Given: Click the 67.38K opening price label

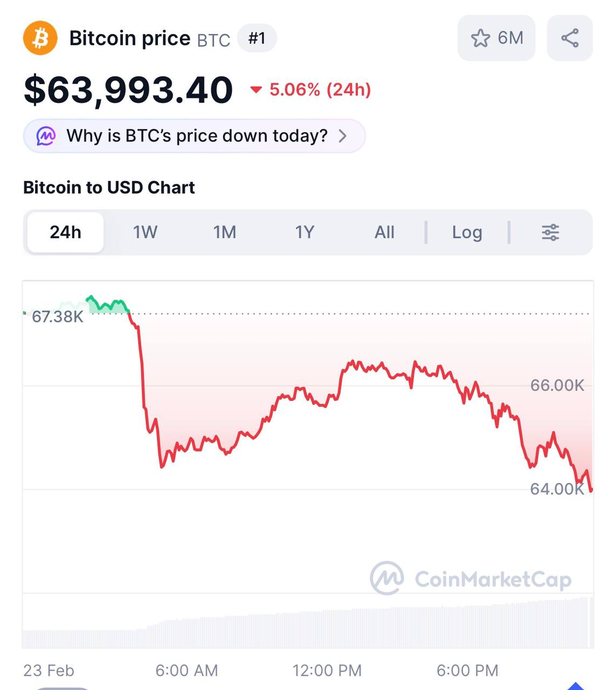Looking at the screenshot, I should (58, 316).
